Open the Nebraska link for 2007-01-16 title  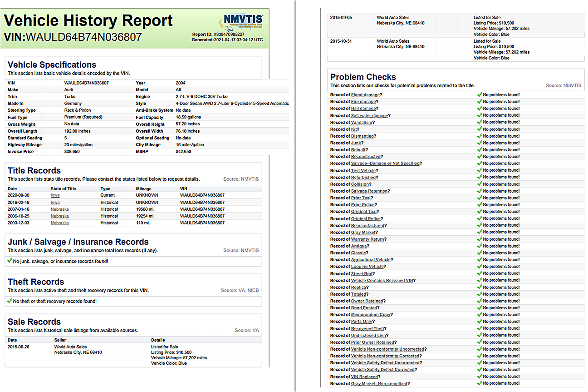tap(59, 209)
